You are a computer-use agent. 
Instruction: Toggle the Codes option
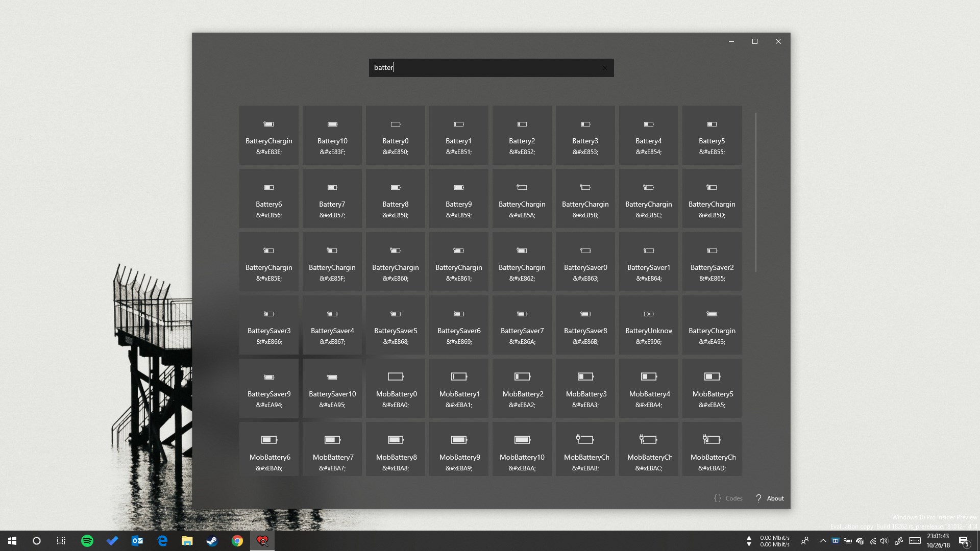728,498
